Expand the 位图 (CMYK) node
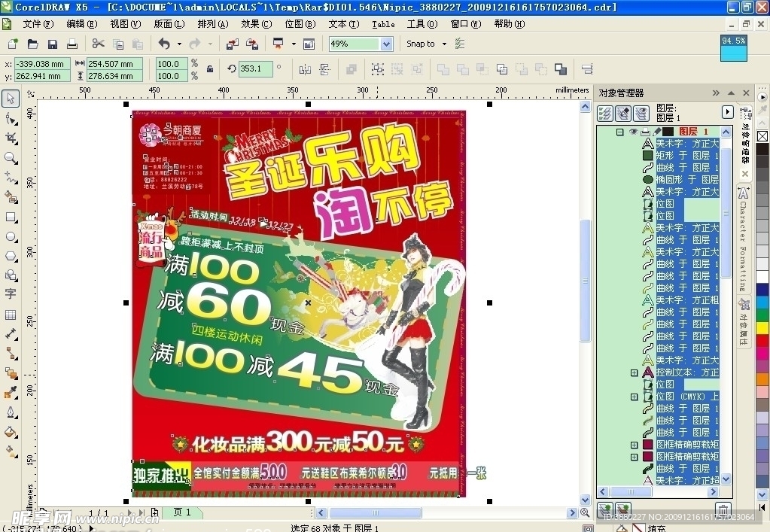The width and height of the screenshot is (770, 532). pos(634,397)
